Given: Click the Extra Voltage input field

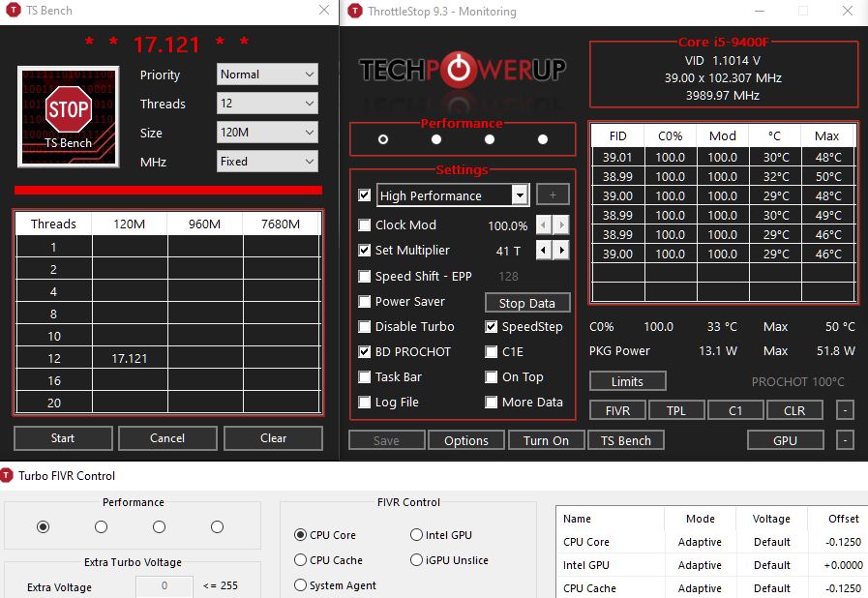Looking at the screenshot, I should click(x=165, y=585).
